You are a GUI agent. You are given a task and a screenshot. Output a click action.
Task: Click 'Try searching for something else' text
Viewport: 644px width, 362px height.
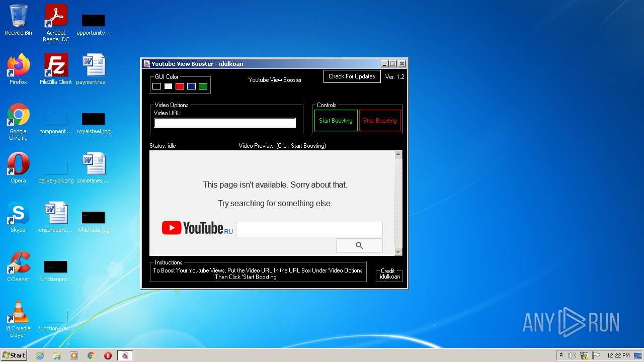275,203
